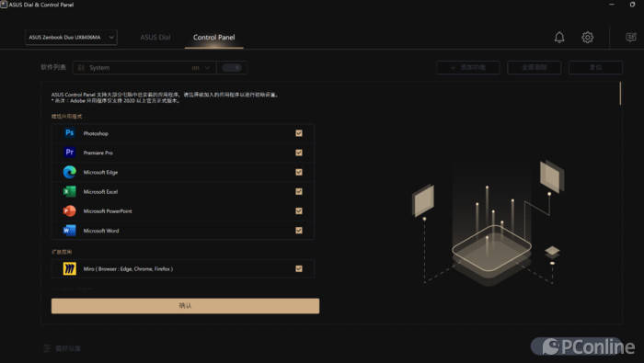Select the "Miro ( Browser : Edge, Chrome, Firefox )" label
The height and width of the screenshot is (363, 644).
pyautogui.click(x=128, y=268)
